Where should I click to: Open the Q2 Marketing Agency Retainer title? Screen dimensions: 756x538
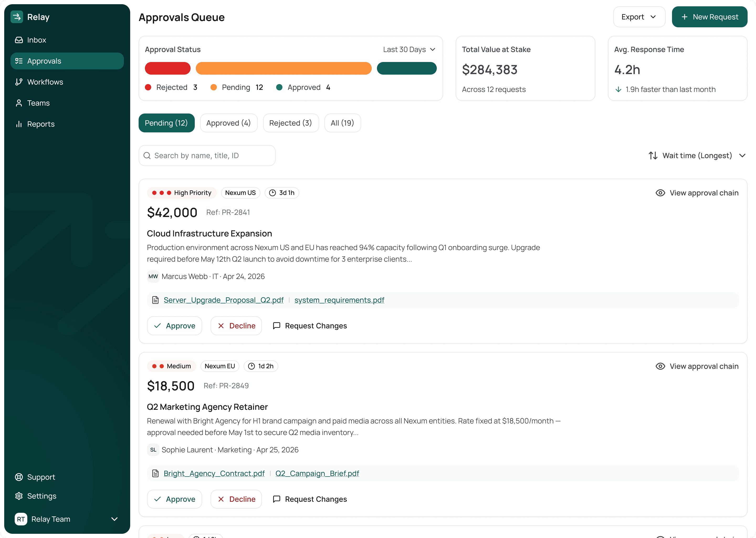(207, 407)
